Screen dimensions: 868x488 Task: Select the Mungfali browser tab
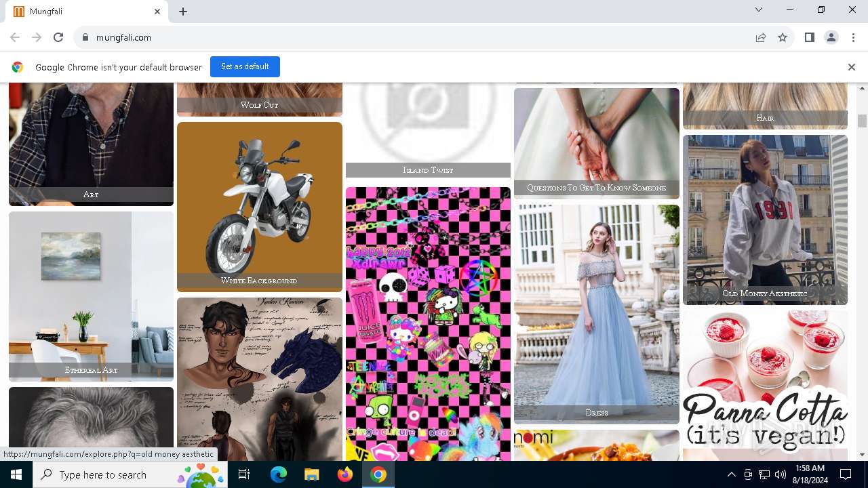click(x=88, y=12)
